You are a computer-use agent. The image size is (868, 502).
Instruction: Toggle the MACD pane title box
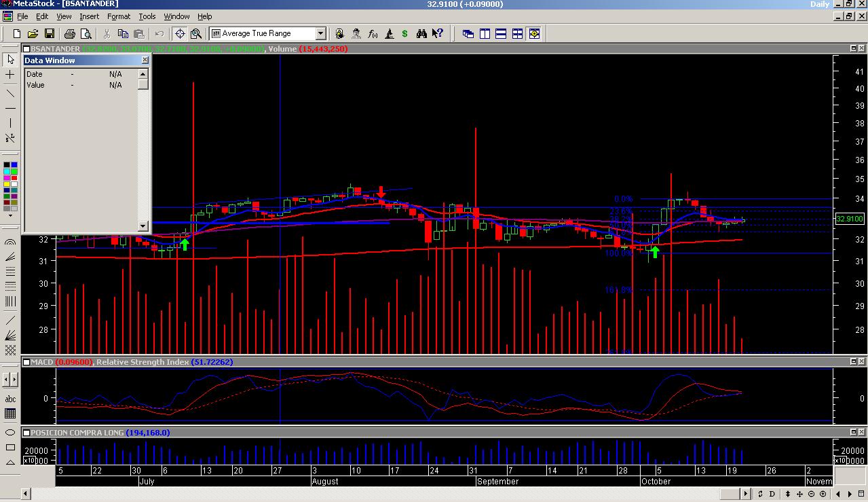coord(26,362)
